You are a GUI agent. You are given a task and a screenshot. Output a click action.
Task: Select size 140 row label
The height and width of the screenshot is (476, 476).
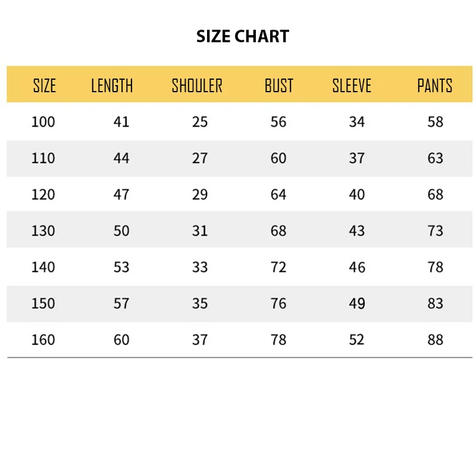(43, 267)
